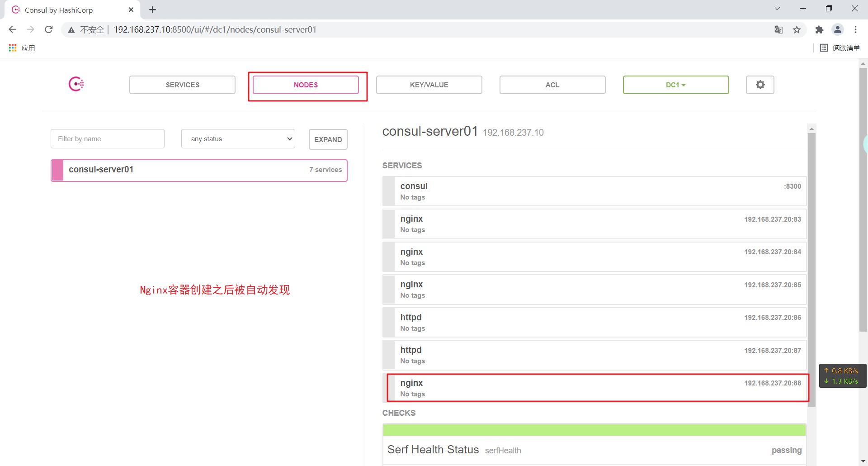This screenshot has height=466, width=868.
Task: Open the settings gear button
Action: pyautogui.click(x=760, y=85)
